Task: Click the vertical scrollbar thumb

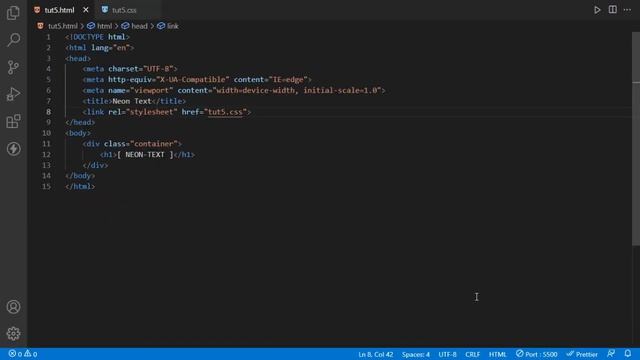Action: (x=636, y=139)
